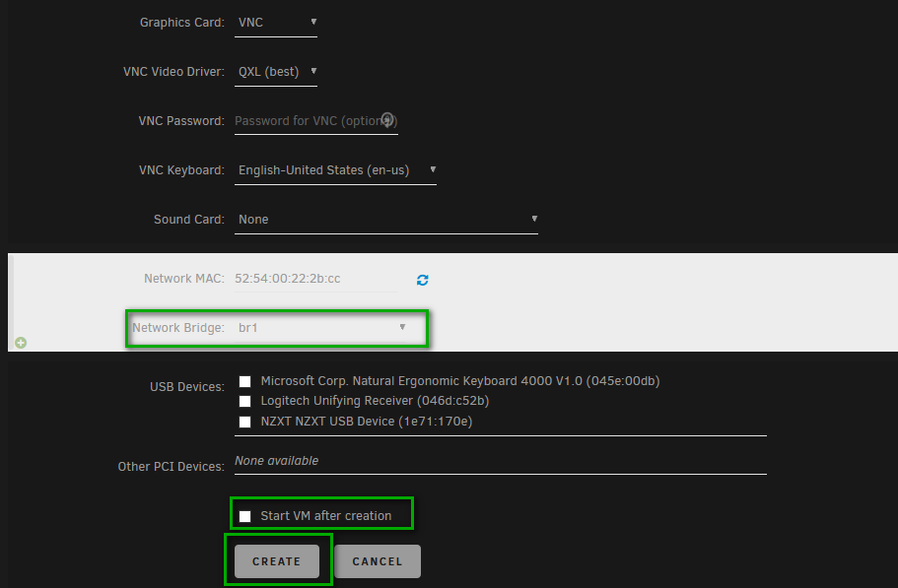898x588 pixels.
Task: Open the VNC Keyboard language dropdown
Action: (x=335, y=170)
